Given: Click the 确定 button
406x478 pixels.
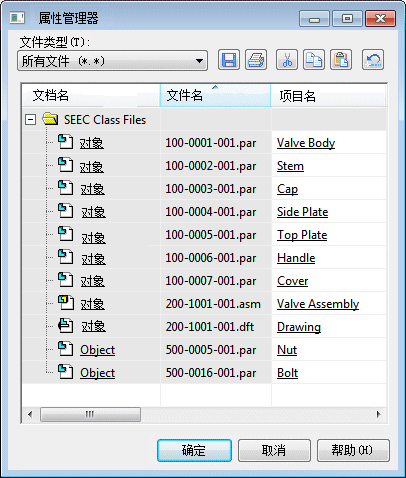Looking at the screenshot, I should coord(194,450).
